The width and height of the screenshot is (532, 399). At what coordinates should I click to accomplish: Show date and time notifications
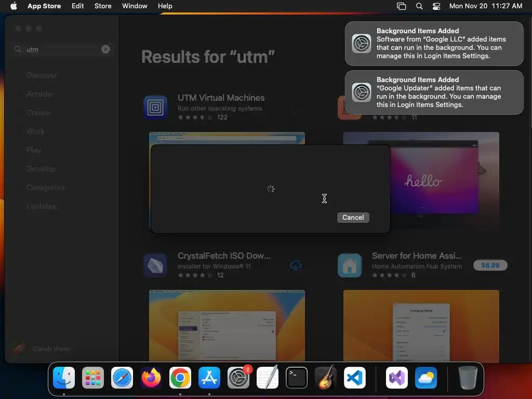[486, 6]
